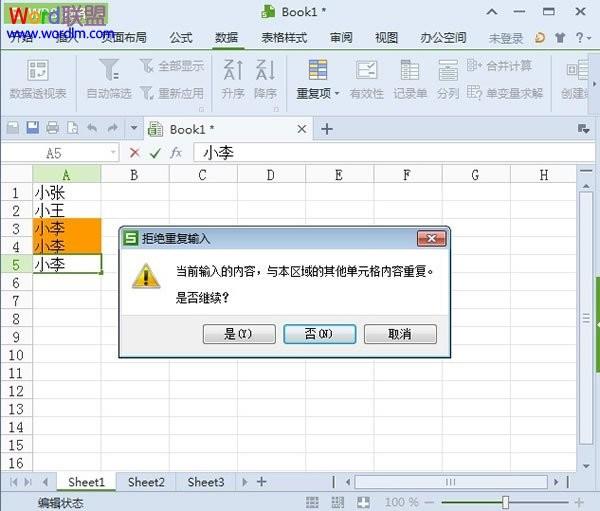This screenshot has width=600, height=511.
Task: Click the page break view icon in status bar
Action: (x=338, y=502)
